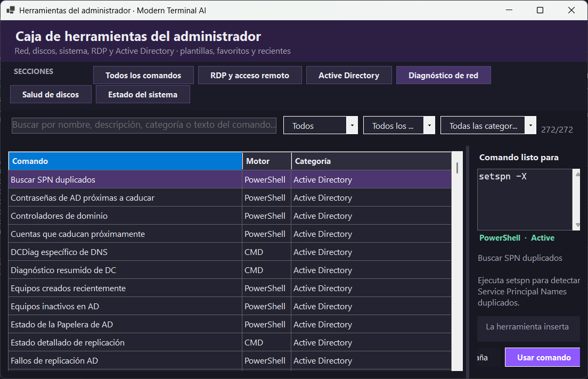Switch to the Active Directory section

(349, 76)
